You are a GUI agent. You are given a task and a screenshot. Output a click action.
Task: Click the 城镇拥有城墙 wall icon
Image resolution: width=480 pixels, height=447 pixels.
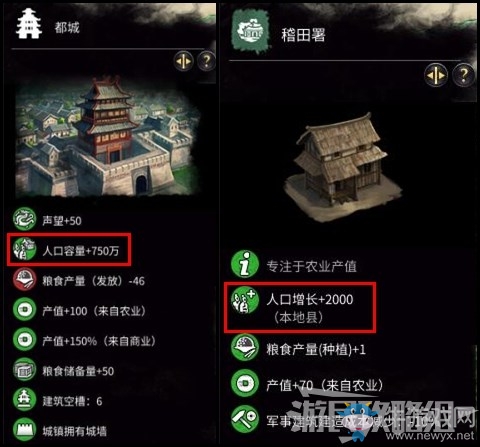click(24, 429)
